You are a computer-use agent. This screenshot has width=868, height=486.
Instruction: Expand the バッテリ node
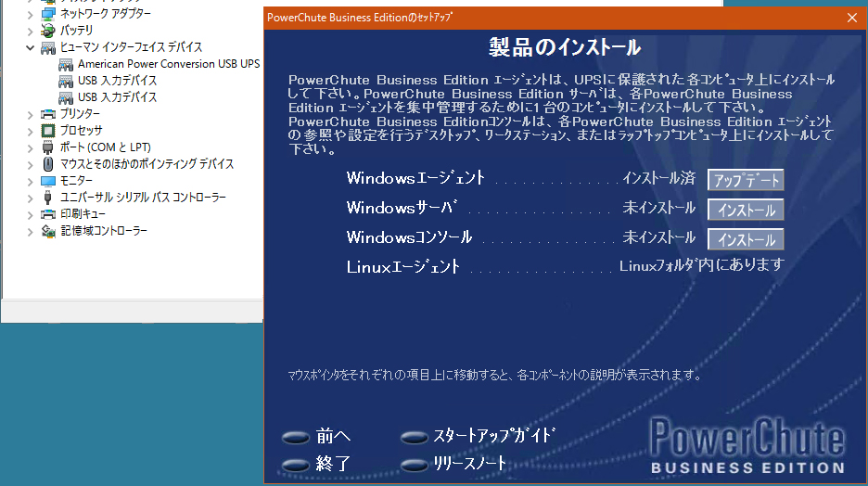[31, 31]
